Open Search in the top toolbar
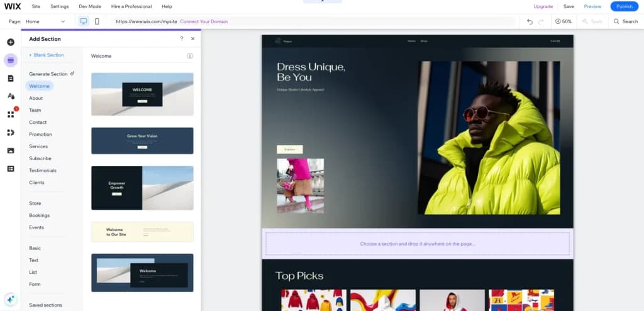The width and height of the screenshot is (644, 311). pyautogui.click(x=626, y=21)
